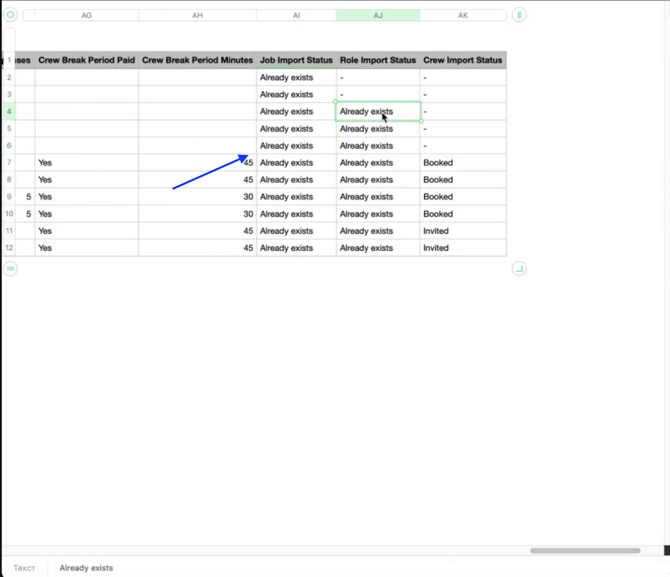The image size is (670, 577).
Task: Click the table resize handle at bottom-right corner
Action: click(519, 268)
